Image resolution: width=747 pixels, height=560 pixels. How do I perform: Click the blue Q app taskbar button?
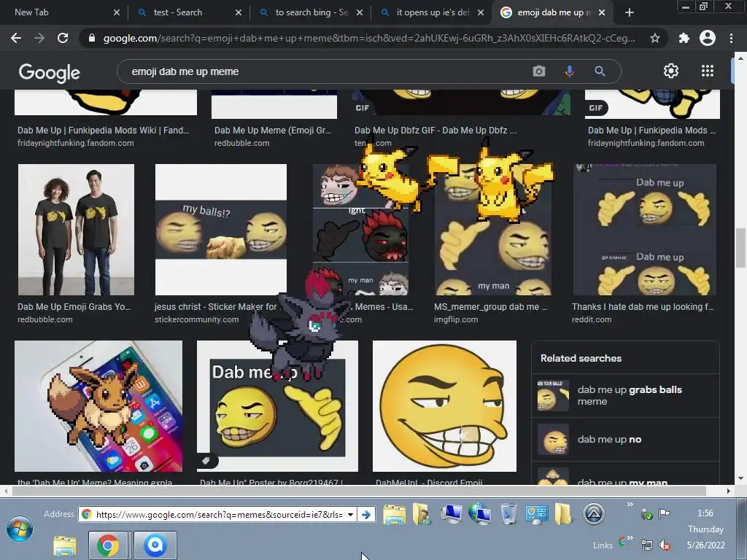click(x=155, y=545)
